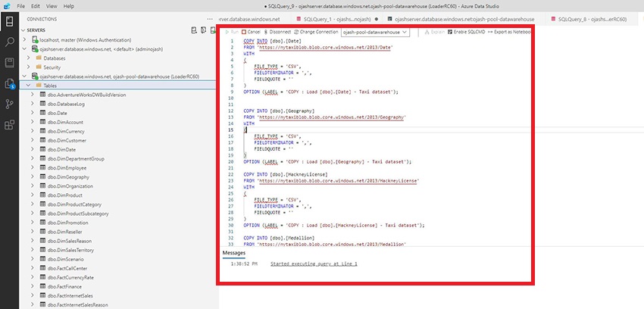Collapse the ojashserver adminojash server node

click(25, 48)
